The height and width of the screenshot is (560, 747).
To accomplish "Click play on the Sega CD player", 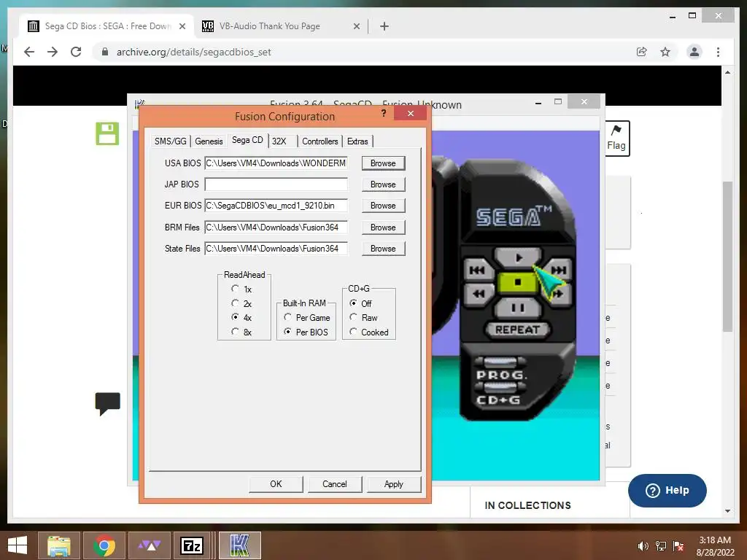I will click(519, 257).
